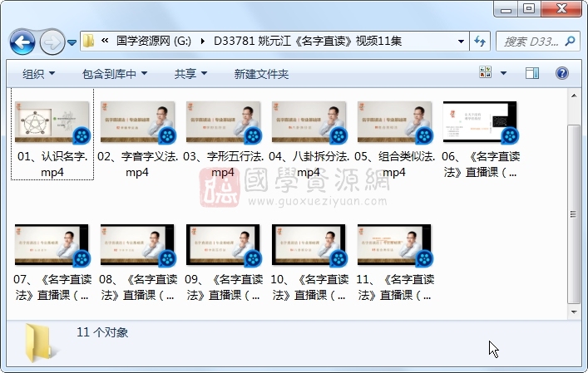This screenshot has width=588, height=373.
Task: Select thumbnail of file 11 直播课
Action: (x=394, y=245)
